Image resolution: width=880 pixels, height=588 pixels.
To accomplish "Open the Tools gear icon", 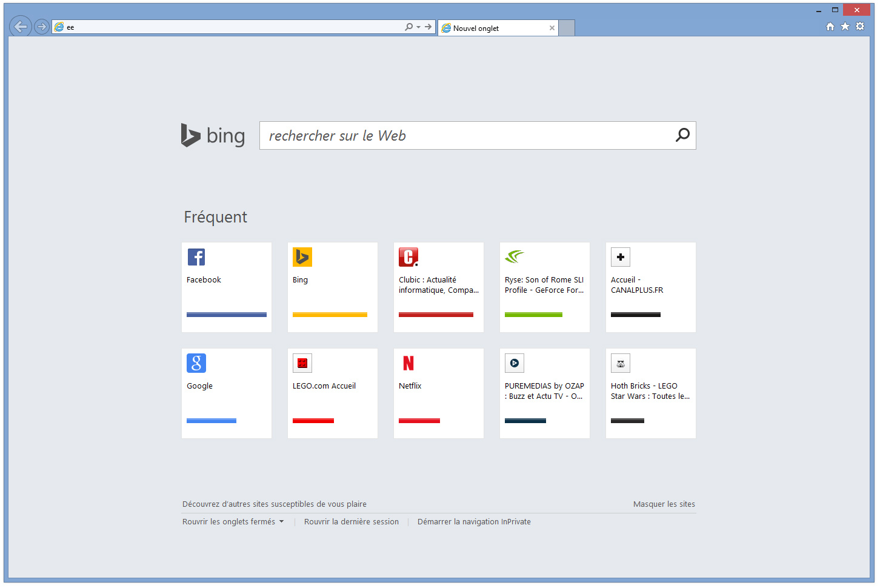I will [860, 26].
